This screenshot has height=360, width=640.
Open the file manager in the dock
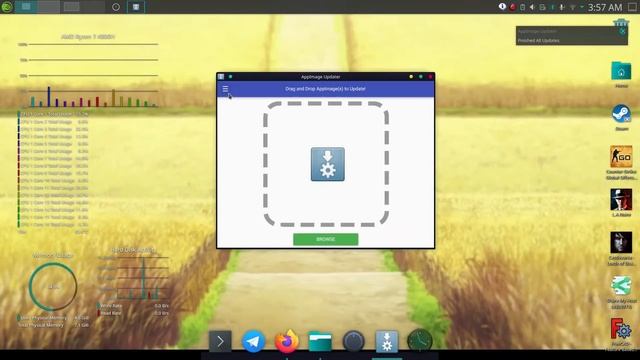[320, 341]
